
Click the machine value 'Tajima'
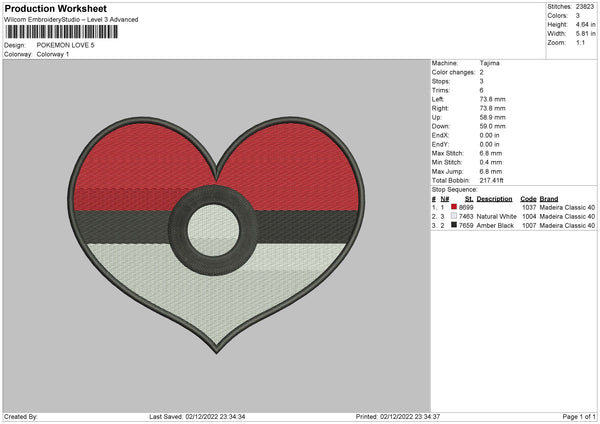[489, 63]
